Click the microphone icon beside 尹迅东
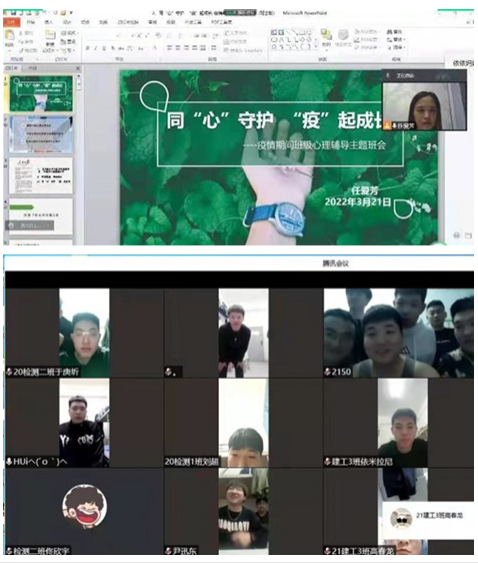Image resolution: width=478 pixels, height=563 pixels. (x=168, y=550)
